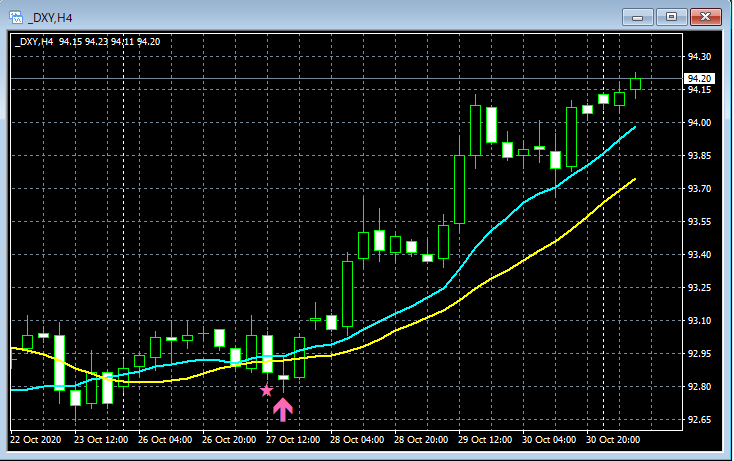This screenshot has height=461, width=734.
Task: Select the pink star marker on chart
Action: pos(266,390)
